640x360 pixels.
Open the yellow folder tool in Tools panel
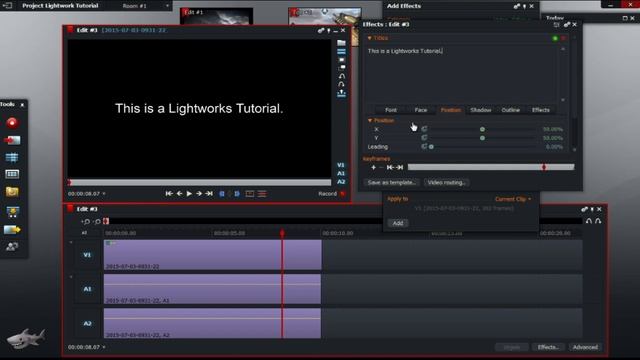coord(12,191)
